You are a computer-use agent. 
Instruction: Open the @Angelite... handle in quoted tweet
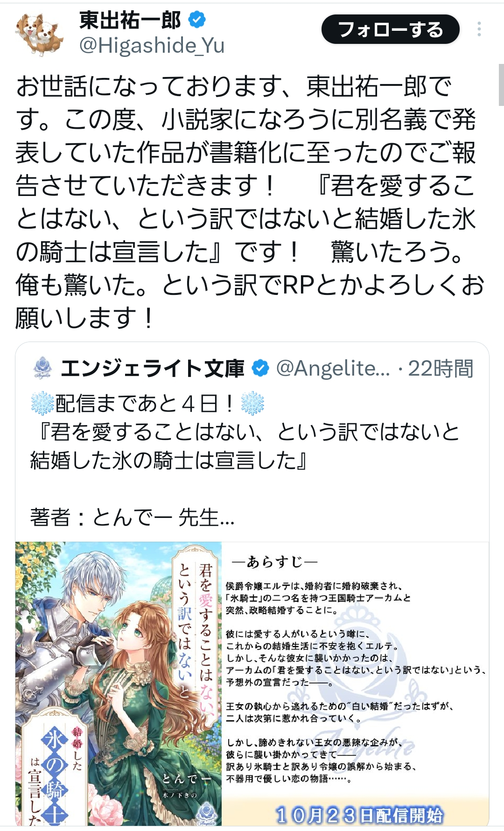click(333, 369)
